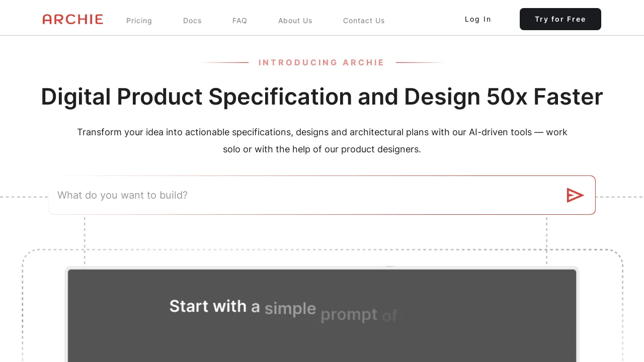Click 'Start with a simple prompt' video text
Image resolution: width=644 pixels, height=362 pixels.
tap(282, 309)
